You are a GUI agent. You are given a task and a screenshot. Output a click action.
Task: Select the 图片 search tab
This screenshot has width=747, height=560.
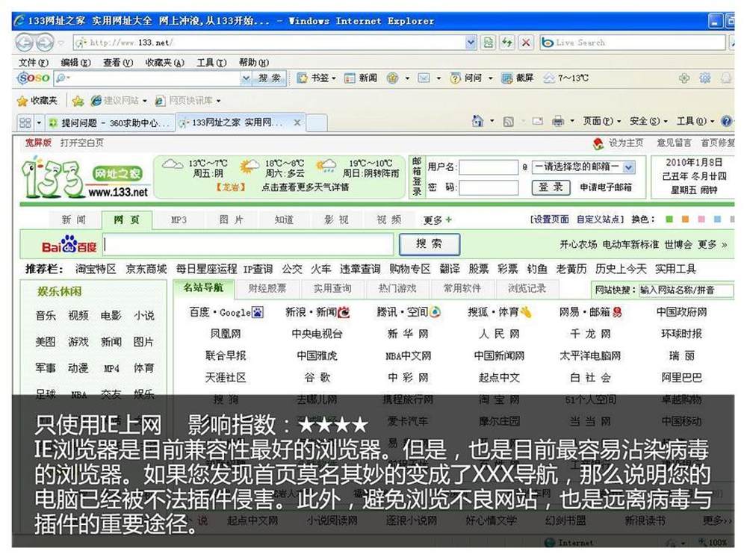(231, 220)
